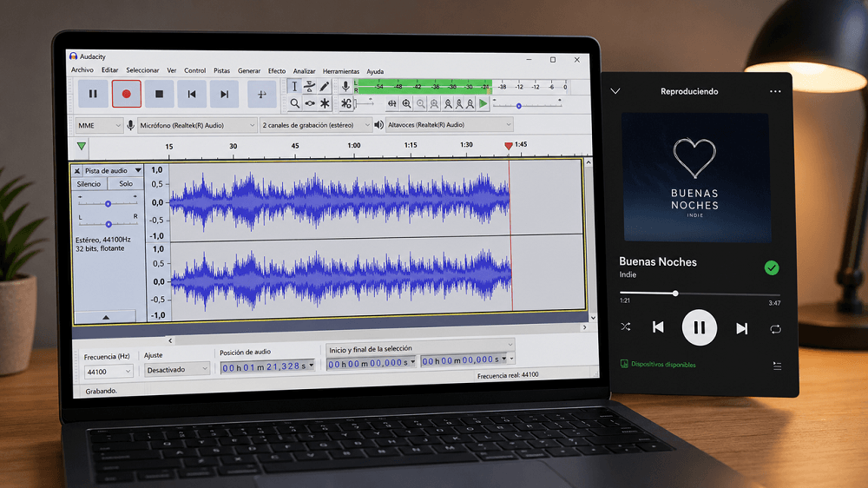Open 2 canales de grabación dropdown
Screen dimensions: 868x488
(316, 125)
